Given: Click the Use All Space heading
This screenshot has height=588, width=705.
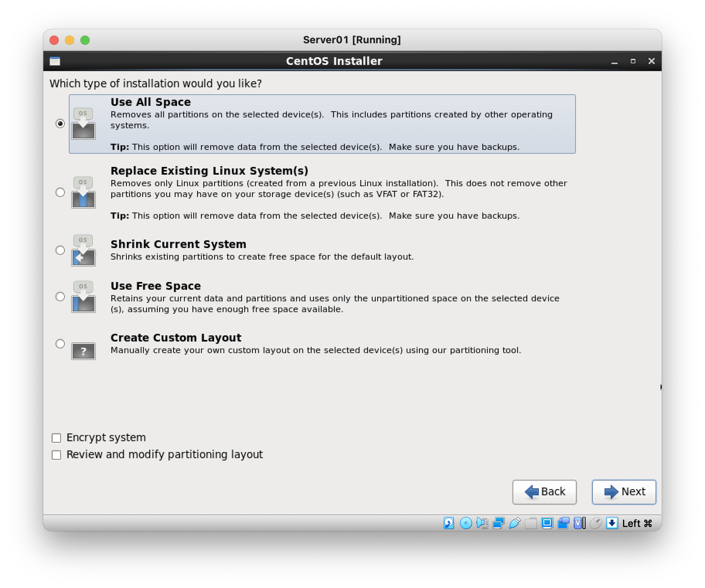Looking at the screenshot, I should (x=151, y=102).
